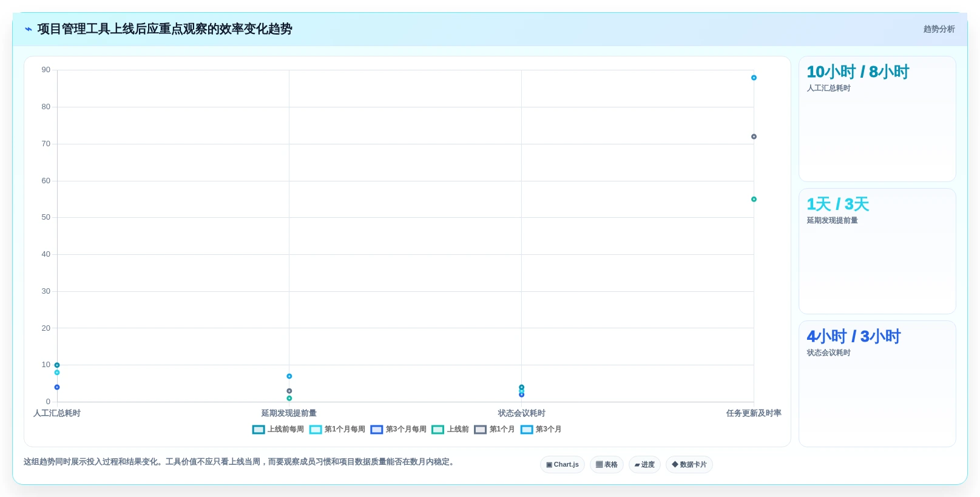Select the value-1 point above 延期发现提前量

click(289, 398)
